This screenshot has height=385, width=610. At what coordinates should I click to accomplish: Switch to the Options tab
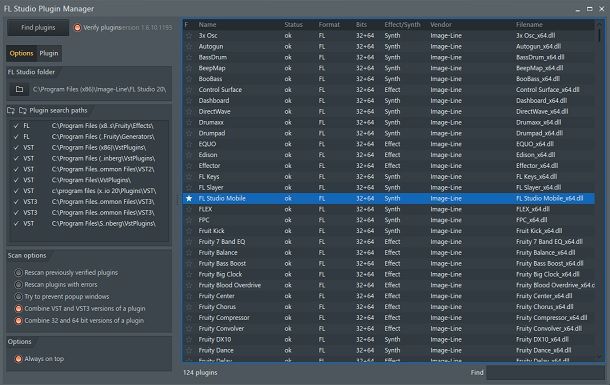(x=21, y=53)
